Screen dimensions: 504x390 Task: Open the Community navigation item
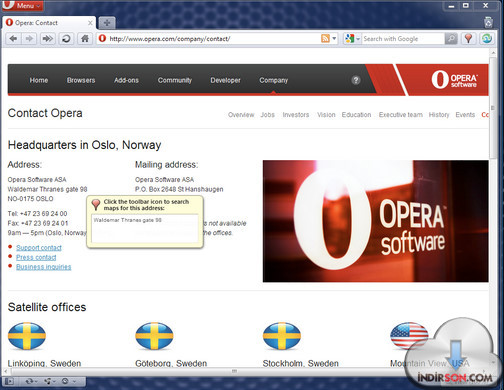pyautogui.click(x=175, y=80)
